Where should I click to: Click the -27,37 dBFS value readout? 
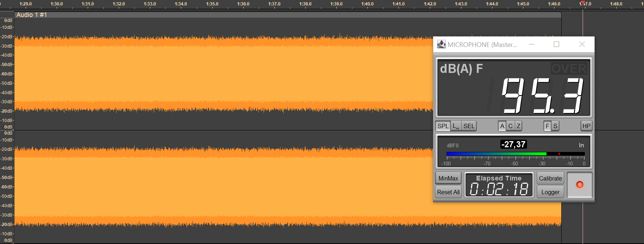514,144
